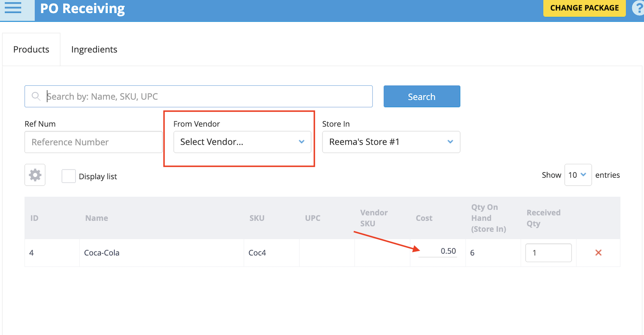644x335 pixels.
Task: Open the hamburger navigation menu
Action: pyautogui.click(x=13, y=8)
